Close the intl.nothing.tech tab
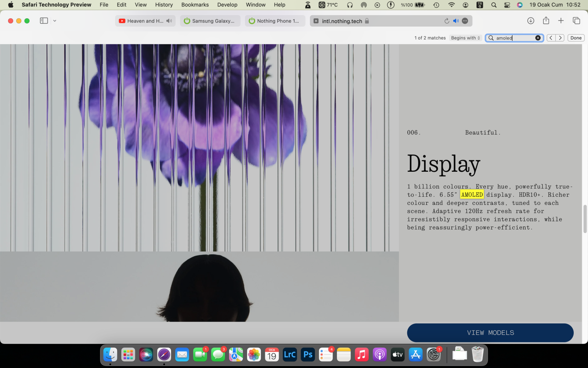This screenshot has width=588, height=368. [316, 21]
